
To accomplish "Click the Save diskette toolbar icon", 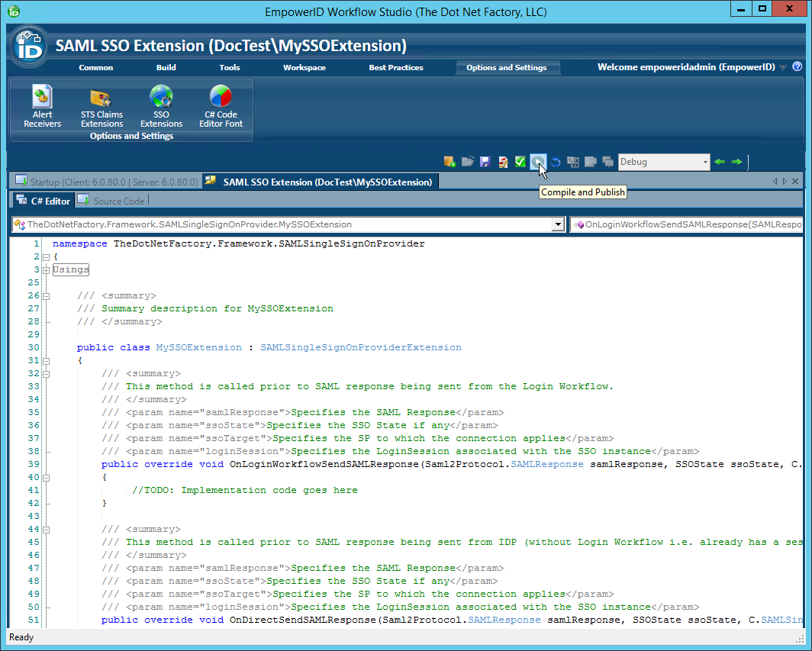I will pyautogui.click(x=485, y=162).
